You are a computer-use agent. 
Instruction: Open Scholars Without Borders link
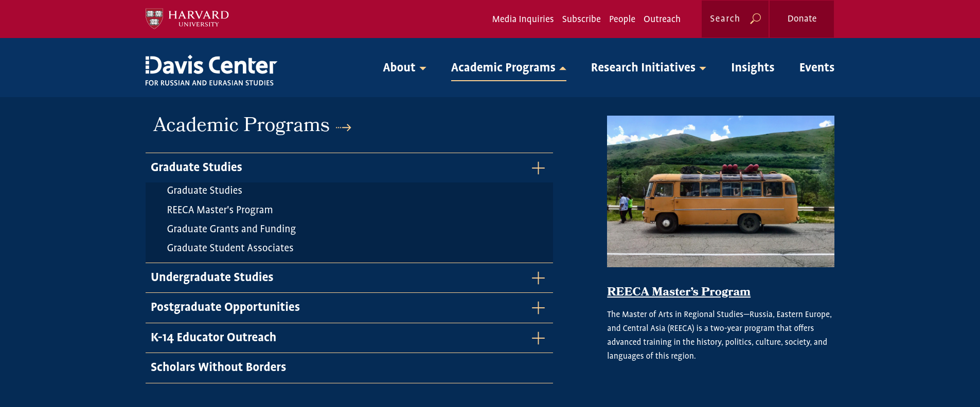point(218,367)
